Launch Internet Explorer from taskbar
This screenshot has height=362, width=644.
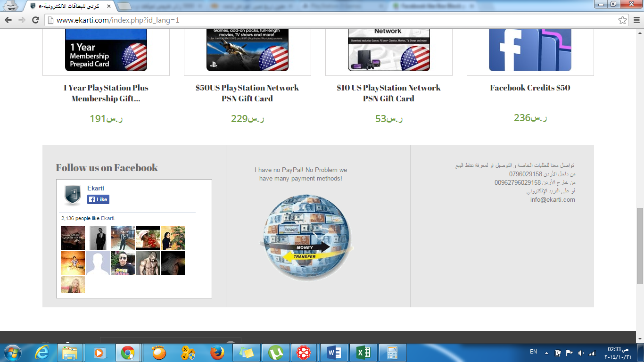pyautogui.click(x=41, y=353)
